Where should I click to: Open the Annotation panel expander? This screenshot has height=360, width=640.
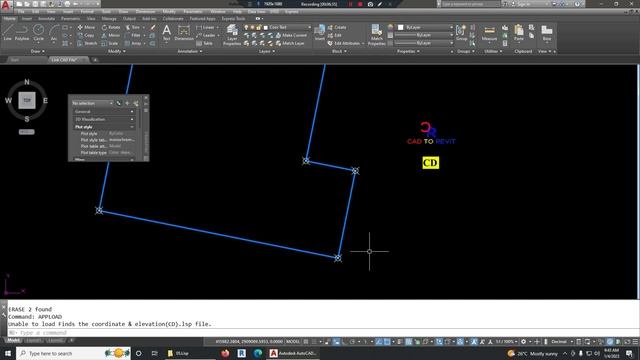tap(190, 51)
